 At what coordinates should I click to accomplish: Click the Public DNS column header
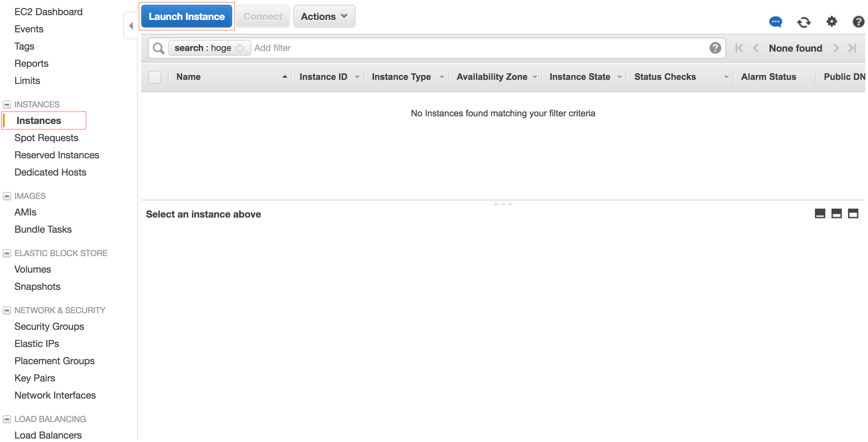pos(845,77)
